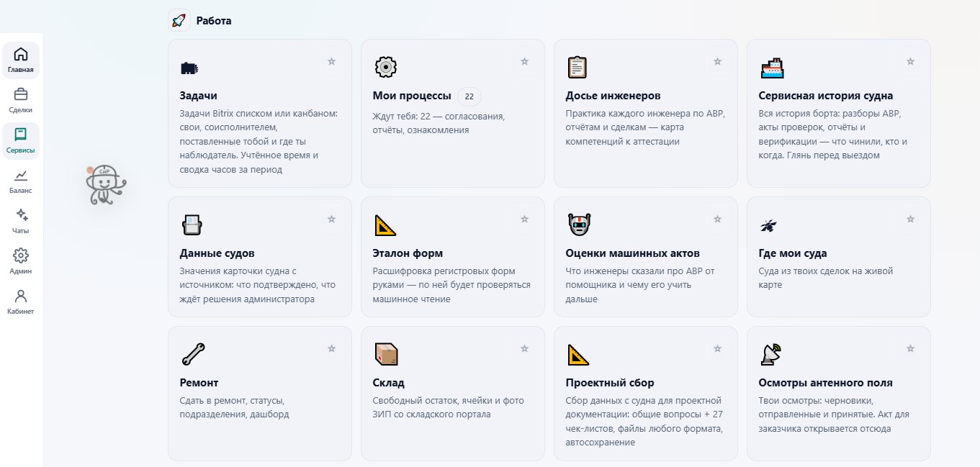Click the 22 badge on Мои процессы
Viewport: 980px width, 467px height.
(469, 96)
